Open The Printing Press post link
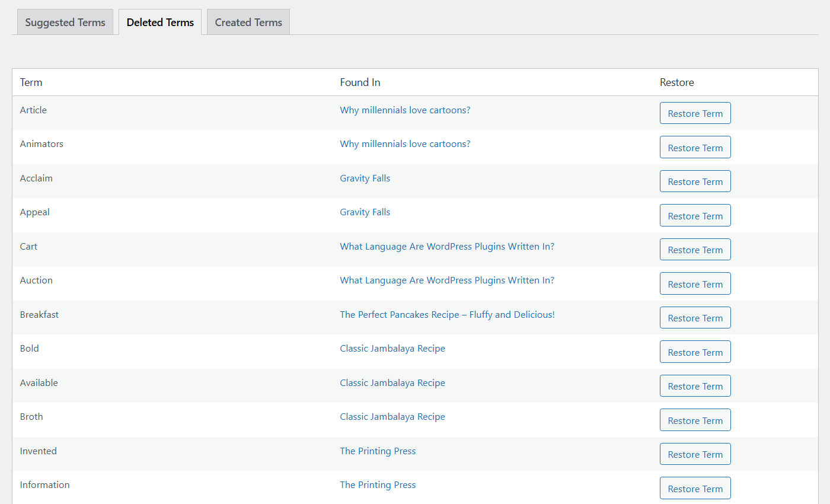This screenshot has height=504, width=830. (378, 451)
